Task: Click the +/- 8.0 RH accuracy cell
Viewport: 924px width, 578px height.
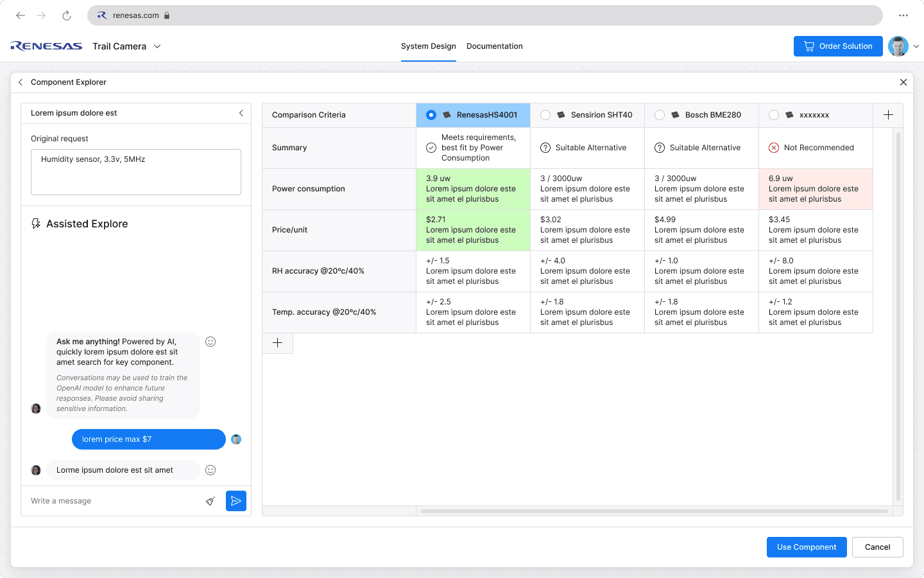Action: click(x=816, y=271)
